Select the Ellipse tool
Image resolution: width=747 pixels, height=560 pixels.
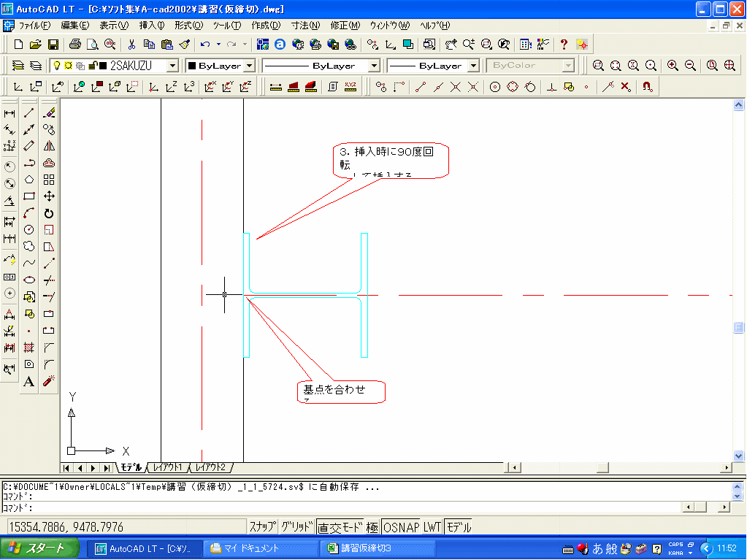pyautogui.click(x=29, y=280)
